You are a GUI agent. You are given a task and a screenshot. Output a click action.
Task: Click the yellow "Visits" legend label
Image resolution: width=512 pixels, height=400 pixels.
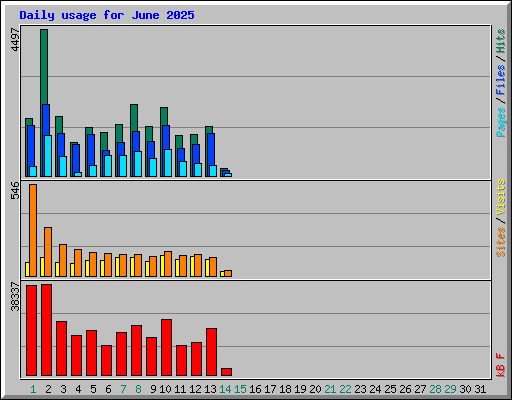pyautogui.click(x=501, y=197)
